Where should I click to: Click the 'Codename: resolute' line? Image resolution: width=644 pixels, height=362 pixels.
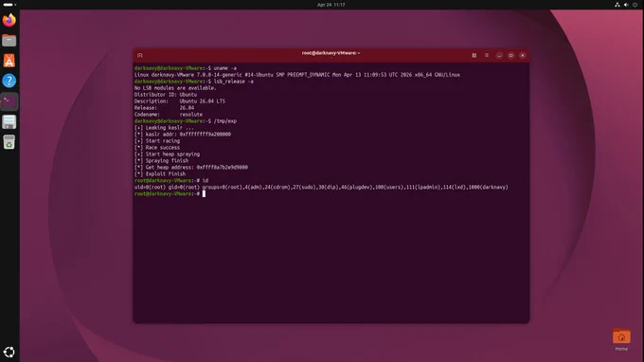pyautogui.click(x=169, y=115)
